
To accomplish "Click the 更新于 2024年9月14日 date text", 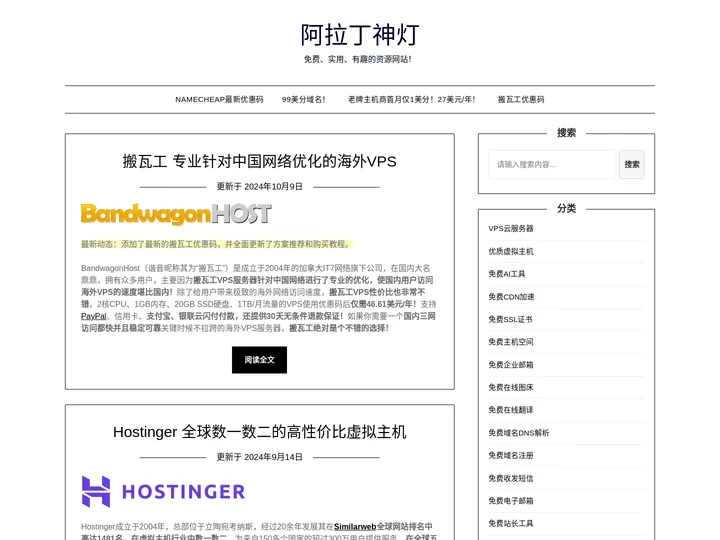I will (x=259, y=457).
